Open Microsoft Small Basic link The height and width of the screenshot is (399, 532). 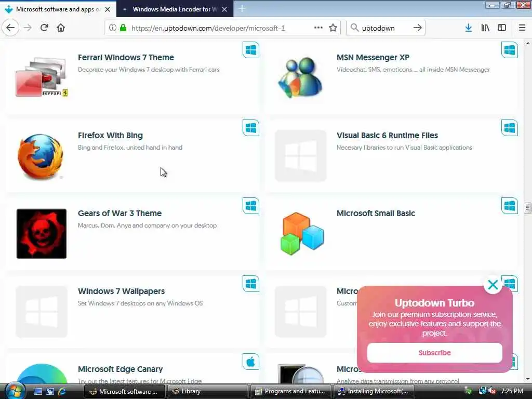(376, 213)
